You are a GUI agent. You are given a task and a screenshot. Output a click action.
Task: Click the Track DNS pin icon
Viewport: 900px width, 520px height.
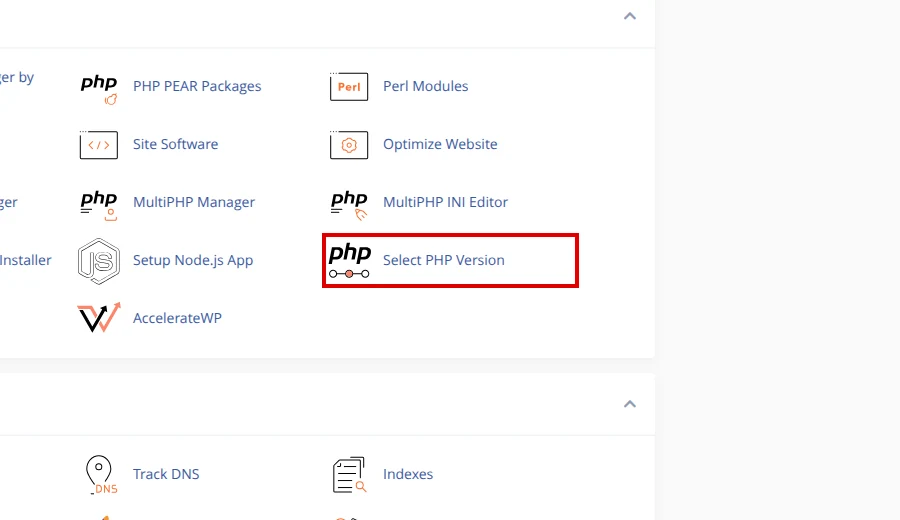[x=101, y=475]
